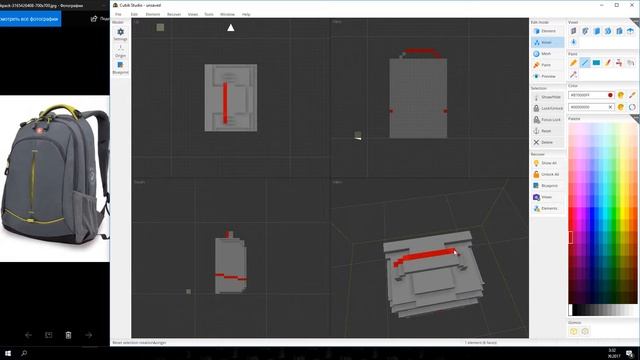Screen dimensions: 640x360
Task: Open the Element menu
Action: [x=153, y=14]
